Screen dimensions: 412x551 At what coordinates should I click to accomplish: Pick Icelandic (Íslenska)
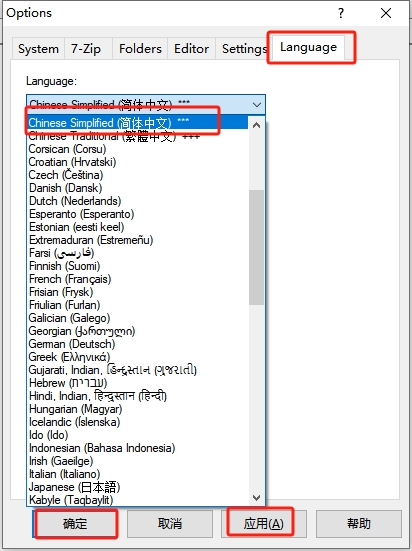(x=138, y=422)
